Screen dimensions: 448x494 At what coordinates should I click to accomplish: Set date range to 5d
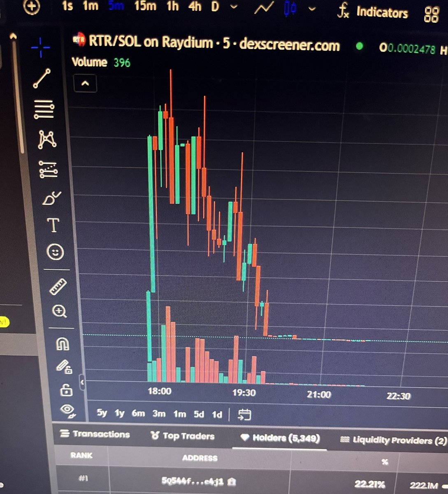(x=199, y=414)
